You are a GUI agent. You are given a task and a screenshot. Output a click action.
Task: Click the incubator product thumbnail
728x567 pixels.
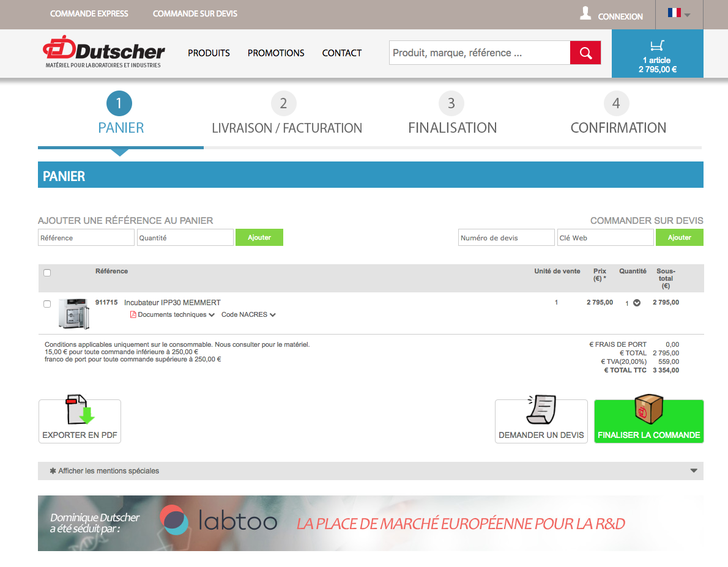point(74,313)
